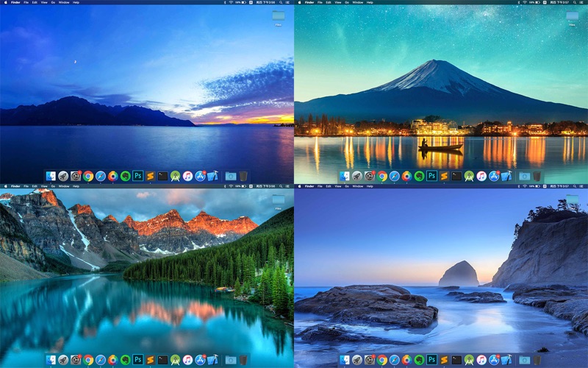Open iTunes in the rocky beach desktop dock
The height and width of the screenshot is (368, 588).
point(481,360)
